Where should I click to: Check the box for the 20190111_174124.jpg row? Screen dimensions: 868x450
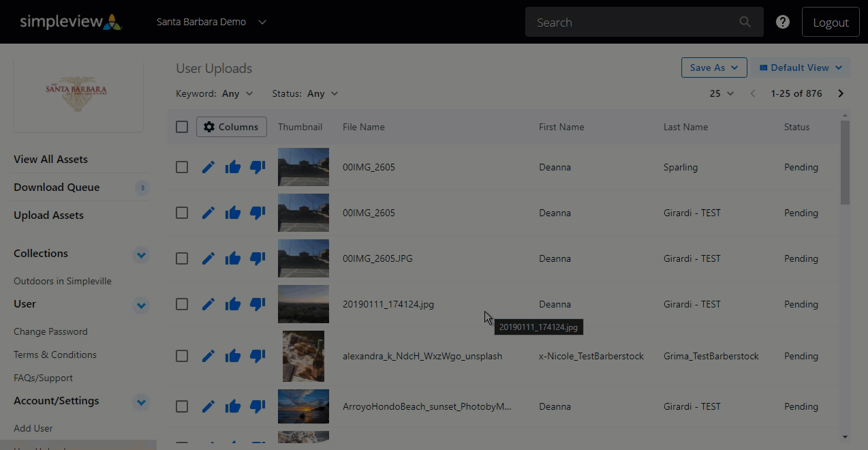pyautogui.click(x=182, y=304)
